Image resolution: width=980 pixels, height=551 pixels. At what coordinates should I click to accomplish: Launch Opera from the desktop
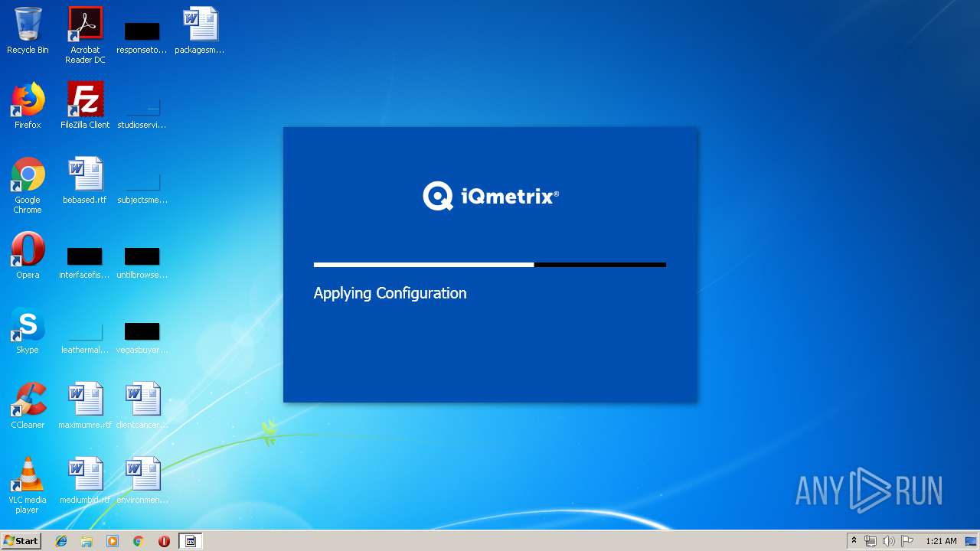click(x=28, y=256)
